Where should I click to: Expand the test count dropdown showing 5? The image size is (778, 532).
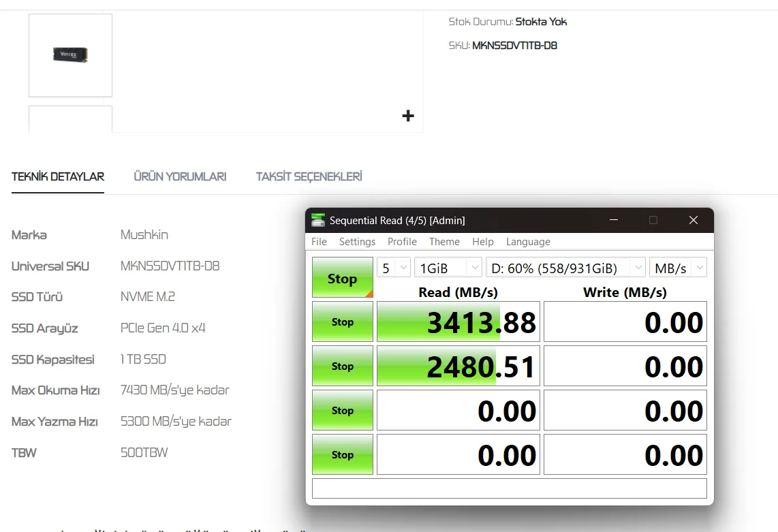394,268
